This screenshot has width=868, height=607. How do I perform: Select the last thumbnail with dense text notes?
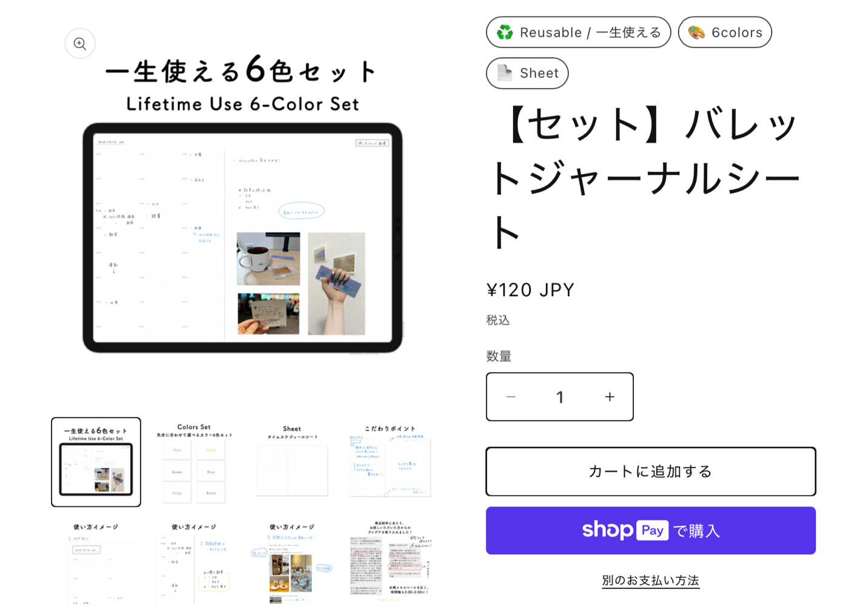point(390,561)
